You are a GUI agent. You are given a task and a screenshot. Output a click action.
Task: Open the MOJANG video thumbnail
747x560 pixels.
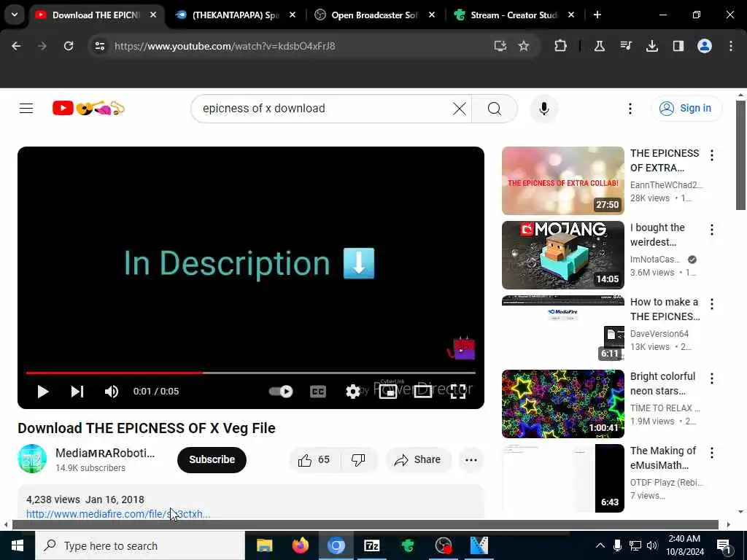[x=562, y=255]
